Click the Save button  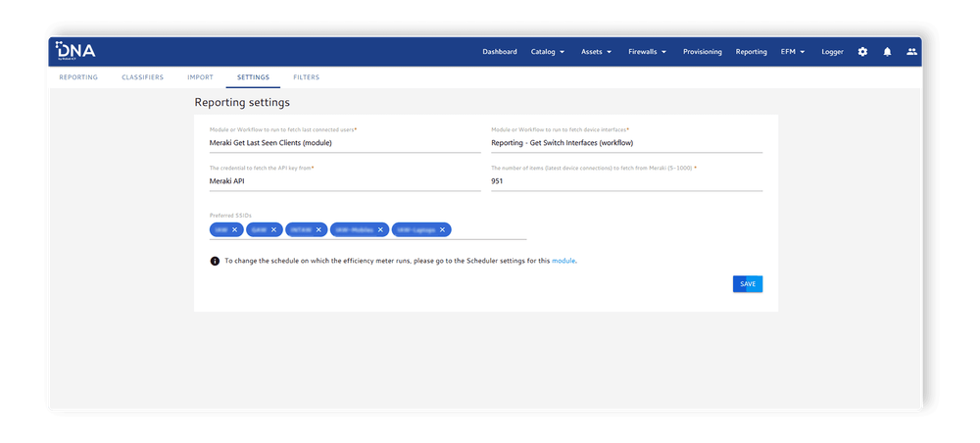[747, 284]
